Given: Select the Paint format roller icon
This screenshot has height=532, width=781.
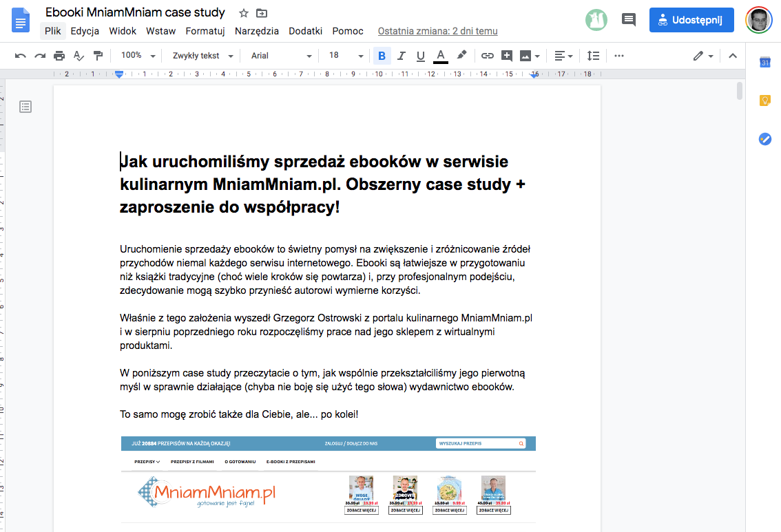Looking at the screenshot, I should coord(98,56).
